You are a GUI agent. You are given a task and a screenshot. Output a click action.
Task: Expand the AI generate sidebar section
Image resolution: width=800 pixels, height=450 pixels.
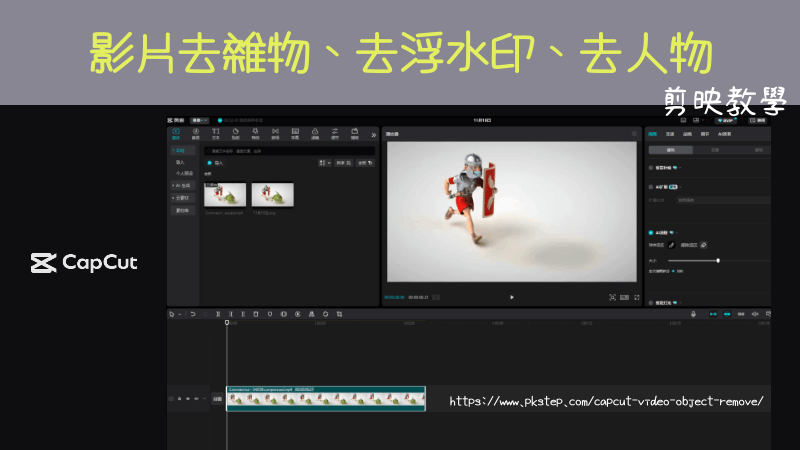point(183,185)
